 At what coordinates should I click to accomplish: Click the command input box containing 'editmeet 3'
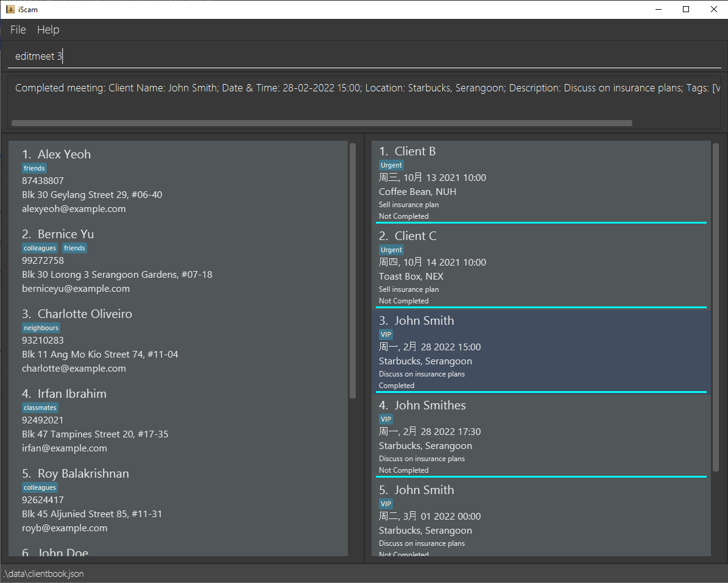tap(364, 56)
